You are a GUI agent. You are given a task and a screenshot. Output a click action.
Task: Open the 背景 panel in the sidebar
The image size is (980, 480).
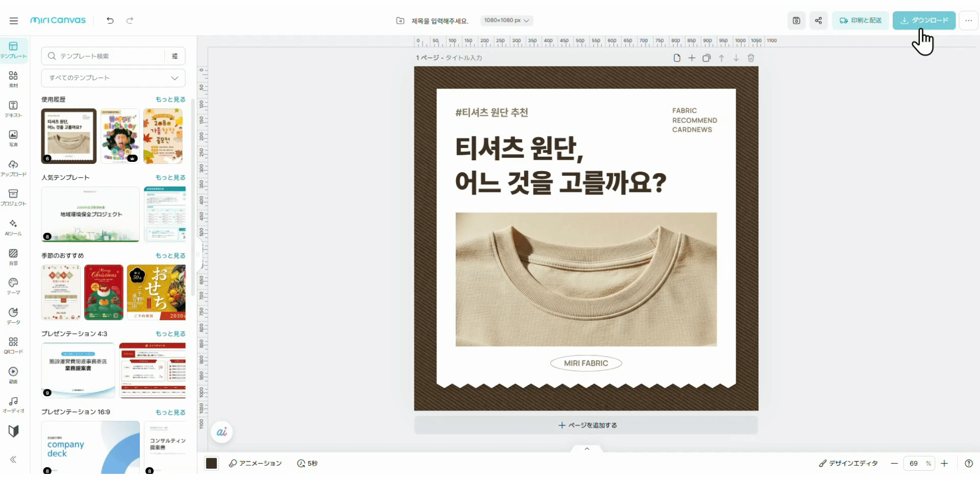point(13,255)
